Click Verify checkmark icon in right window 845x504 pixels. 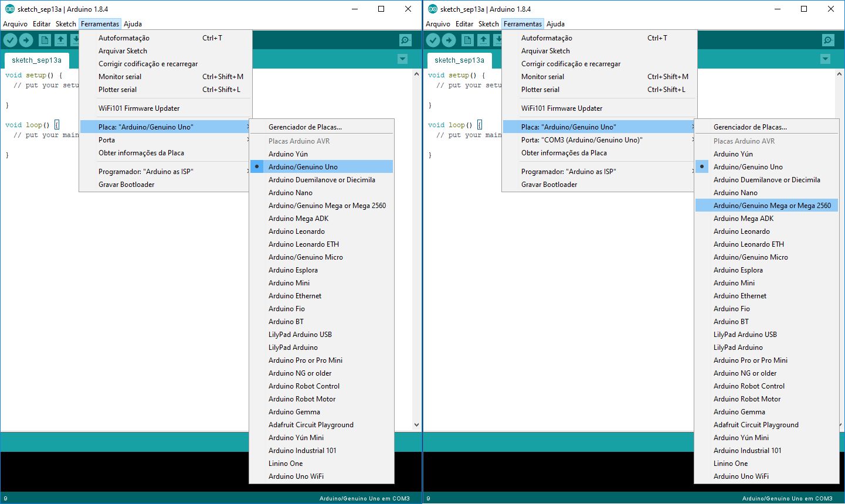tap(433, 40)
